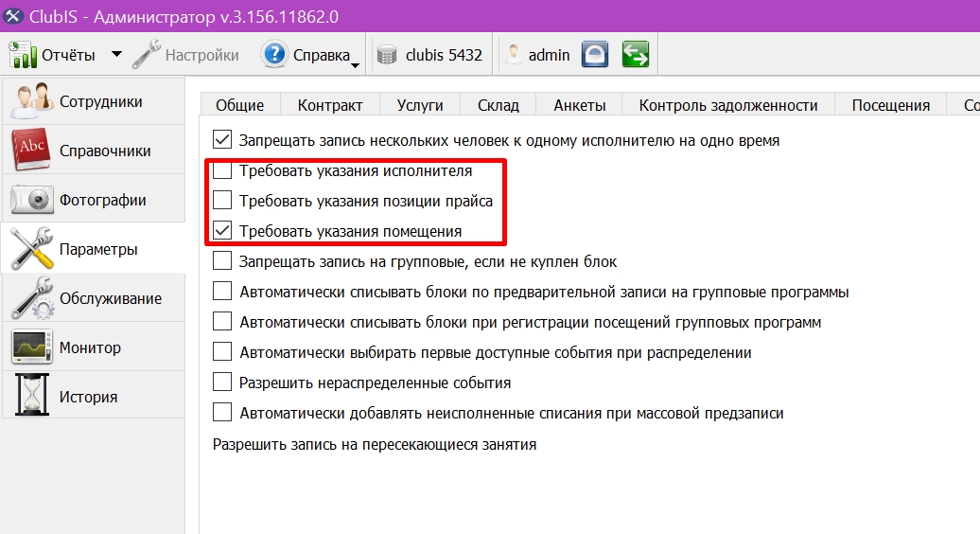Switch to the Посещения tab

(x=891, y=105)
